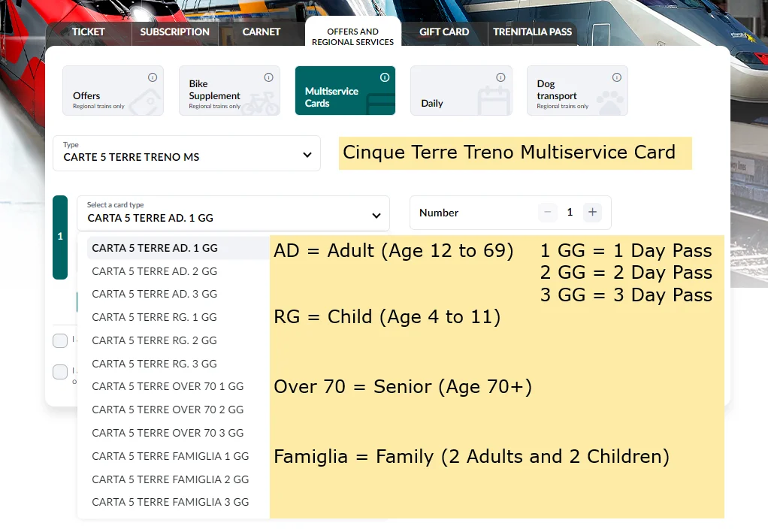Screen dimensions: 768x532
Task: Choose CARTA 5 TERRE OVER 70 3 GG
Action: [168, 433]
